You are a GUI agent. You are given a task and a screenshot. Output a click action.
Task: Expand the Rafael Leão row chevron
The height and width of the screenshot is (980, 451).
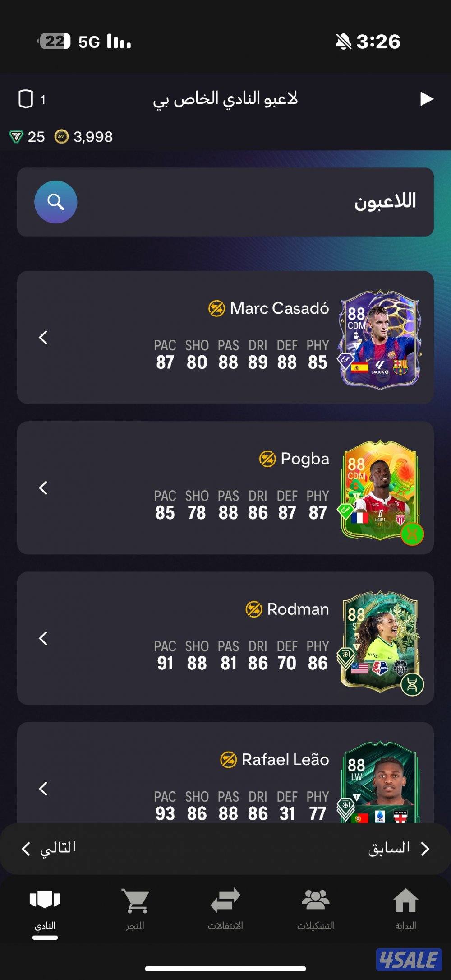(43, 789)
